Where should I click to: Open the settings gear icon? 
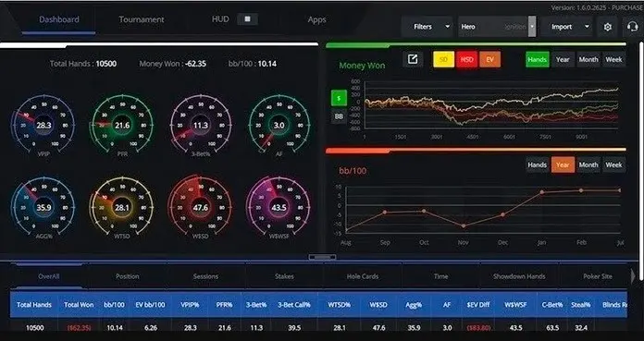pos(608,27)
